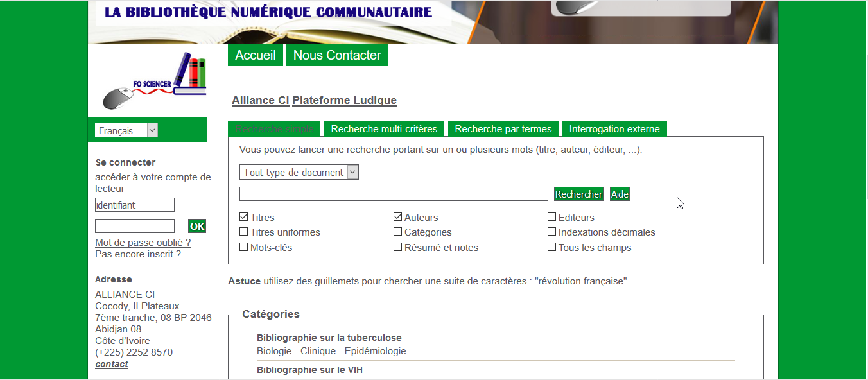Expand the Tout type de document dropdown
The height and width of the screenshot is (380, 868).
(299, 172)
